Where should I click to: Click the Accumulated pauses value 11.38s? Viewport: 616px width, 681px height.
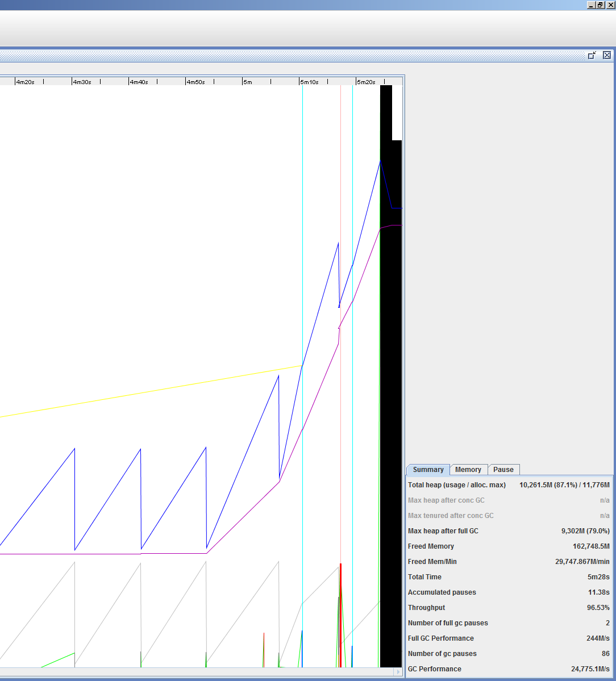[x=598, y=592]
